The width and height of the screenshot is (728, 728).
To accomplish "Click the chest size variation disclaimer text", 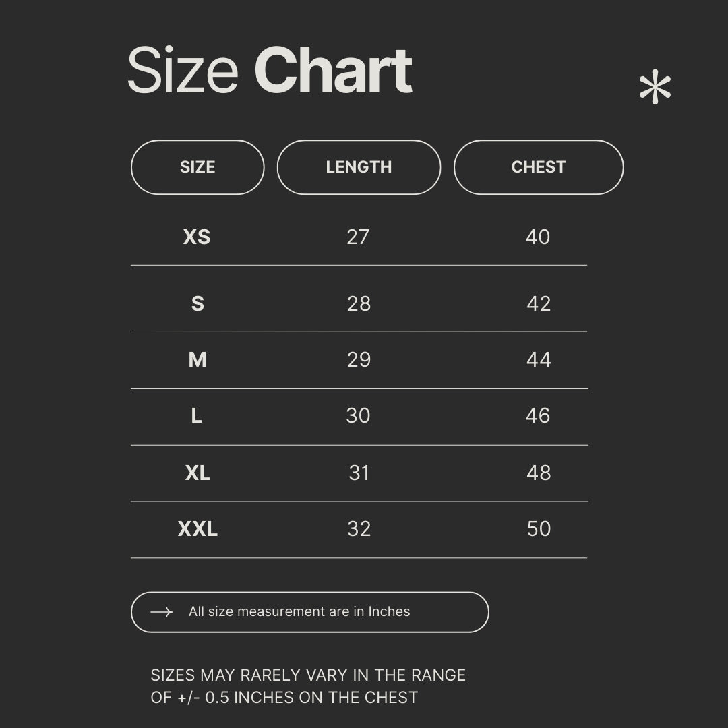I will (308, 686).
